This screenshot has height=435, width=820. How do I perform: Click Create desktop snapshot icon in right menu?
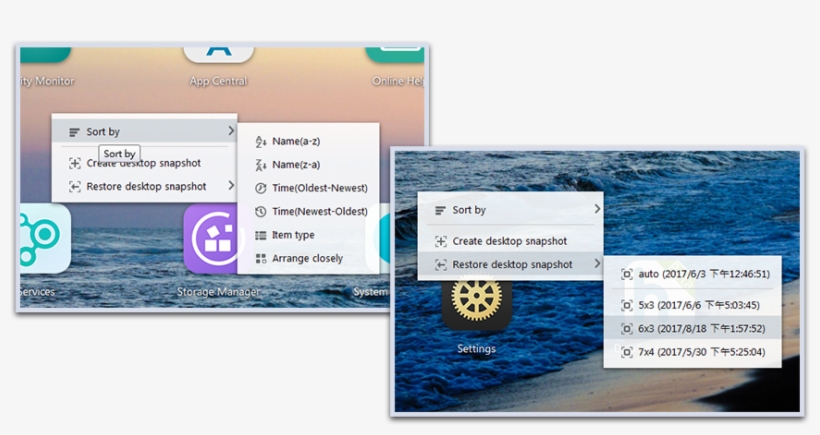pos(441,241)
